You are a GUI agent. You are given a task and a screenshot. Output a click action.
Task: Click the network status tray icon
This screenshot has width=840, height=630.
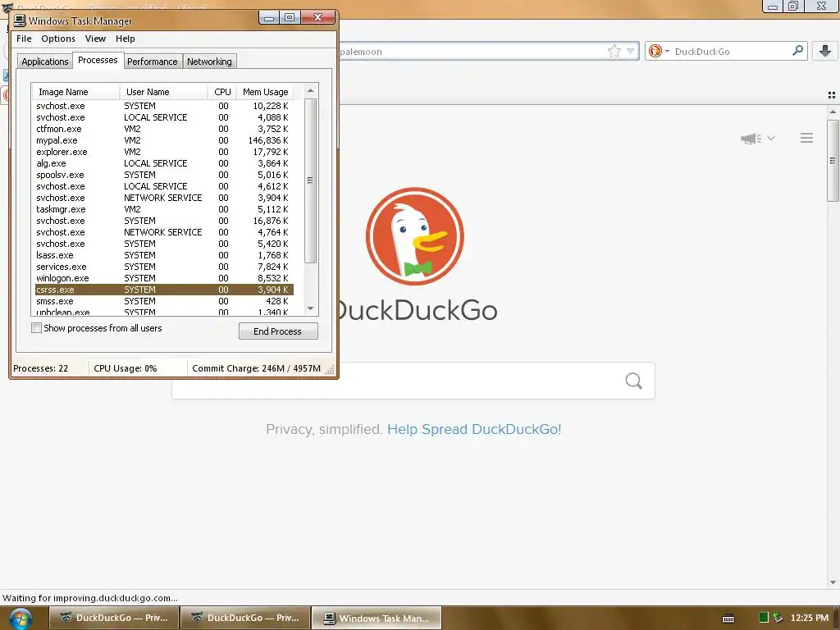(x=778, y=618)
